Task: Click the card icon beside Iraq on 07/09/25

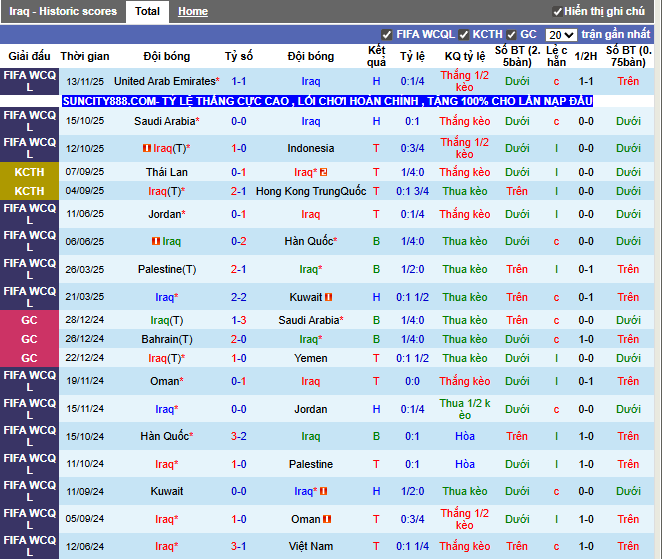Action: coord(323,172)
